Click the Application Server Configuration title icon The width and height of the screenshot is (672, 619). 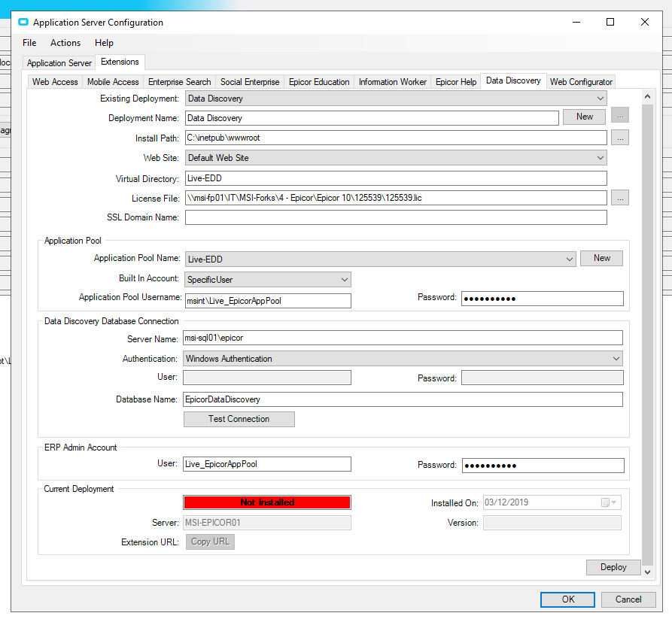pos(23,23)
